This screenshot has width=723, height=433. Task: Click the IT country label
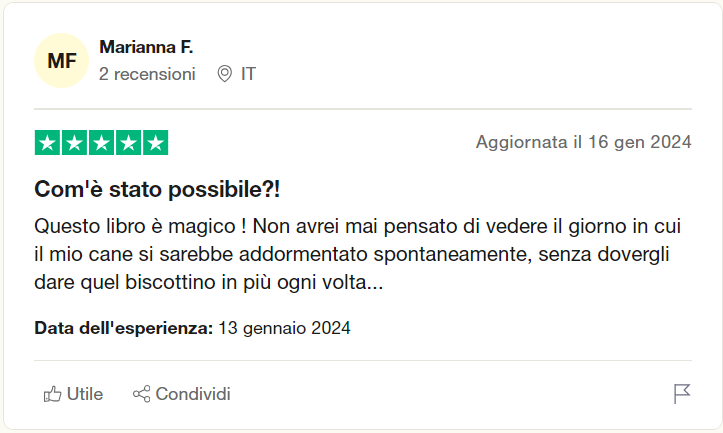pos(248,74)
